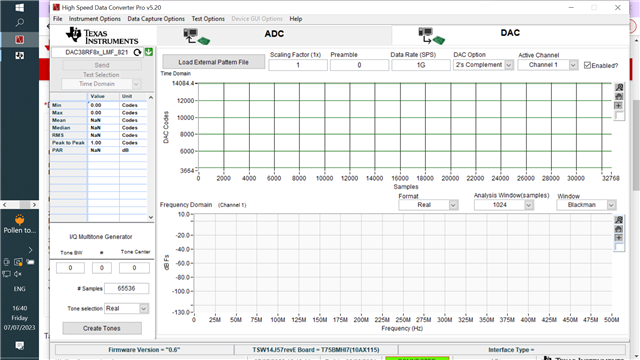Click the left scroll arrow under taskbar
Image resolution: width=640 pixels, height=360 pixels.
(x=4, y=204)
